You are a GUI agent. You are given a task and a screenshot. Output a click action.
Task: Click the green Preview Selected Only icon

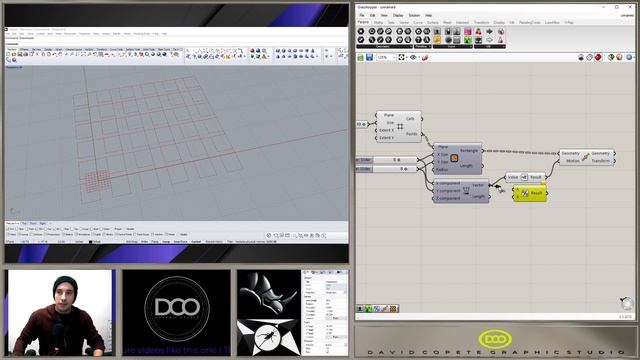[x=611, y=58]
